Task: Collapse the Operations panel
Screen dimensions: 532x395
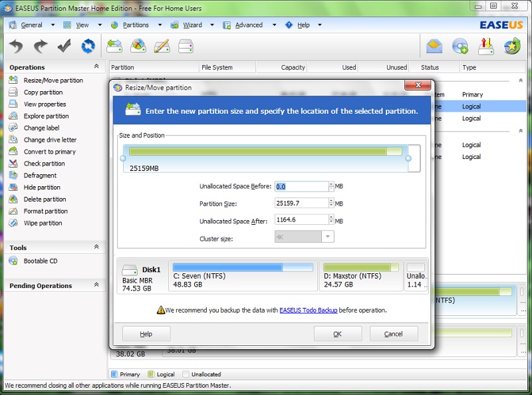Action: [96, 66]
